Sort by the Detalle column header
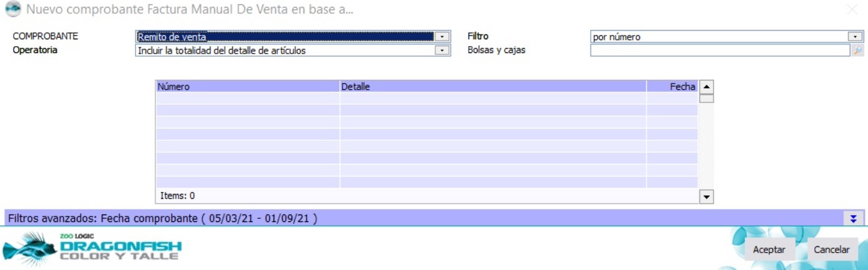Screen dimensions: 868x270 [493, 87]
